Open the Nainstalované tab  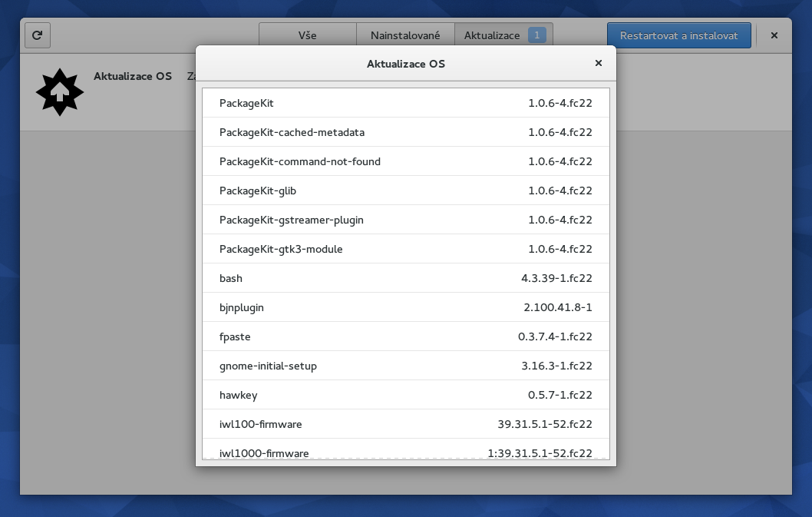pyautogui.click(x=405, y=35)
